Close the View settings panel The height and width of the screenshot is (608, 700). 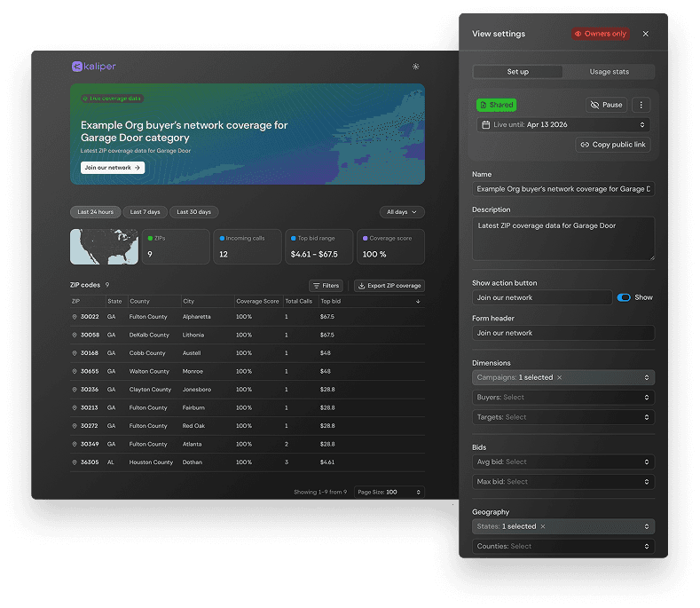646,34
